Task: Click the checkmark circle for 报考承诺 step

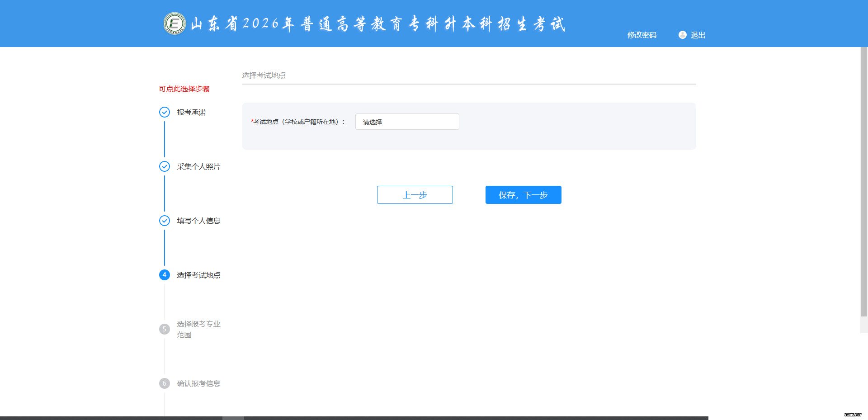Action: pyautogui.click(x=165, y=112)
